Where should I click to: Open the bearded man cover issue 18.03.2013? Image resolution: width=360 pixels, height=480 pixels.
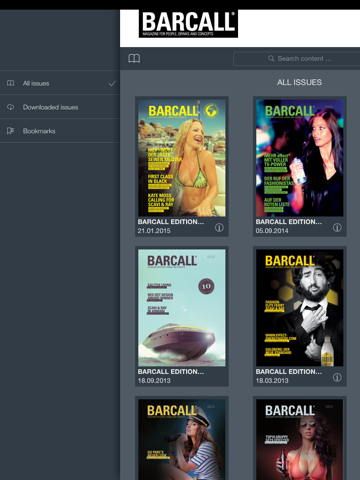click(300, 308)
